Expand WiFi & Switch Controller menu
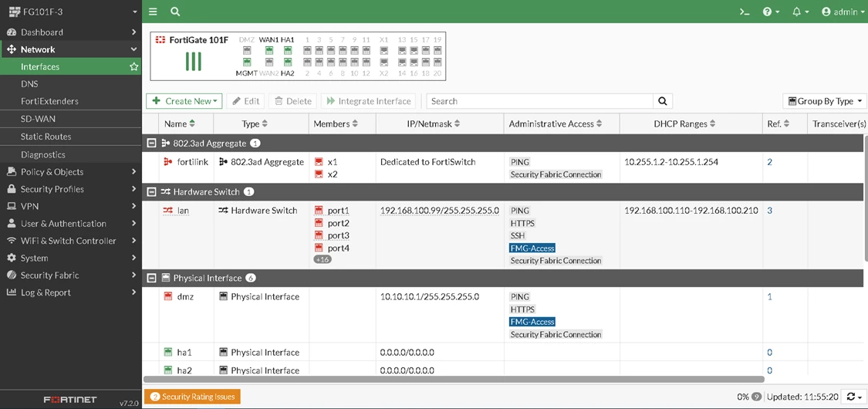 (71, 241)
